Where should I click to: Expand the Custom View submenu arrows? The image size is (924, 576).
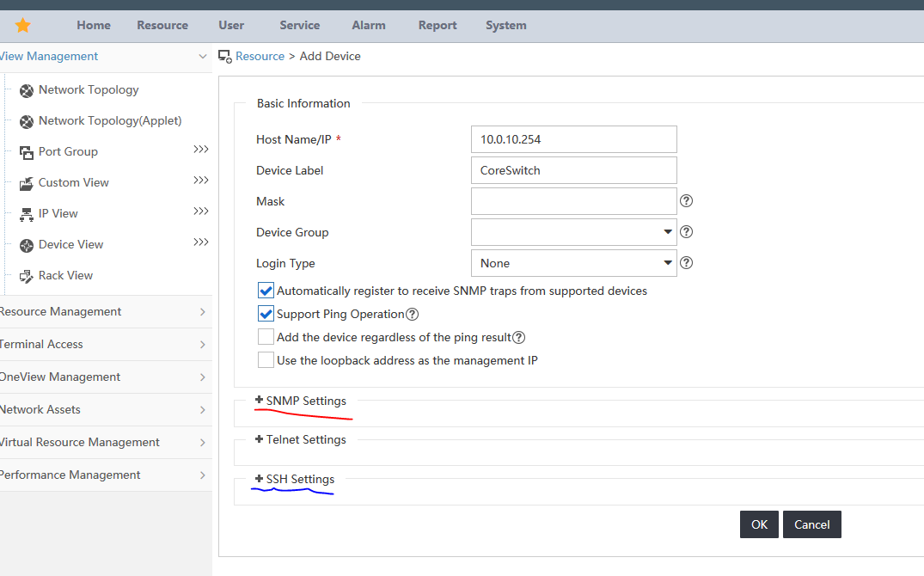(x=201, y=180)
